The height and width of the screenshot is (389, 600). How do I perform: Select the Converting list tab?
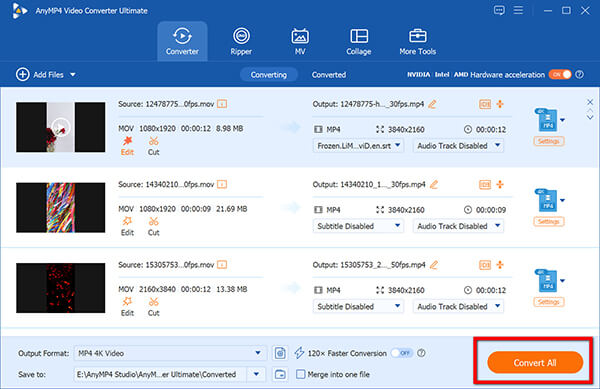point(269,75)
